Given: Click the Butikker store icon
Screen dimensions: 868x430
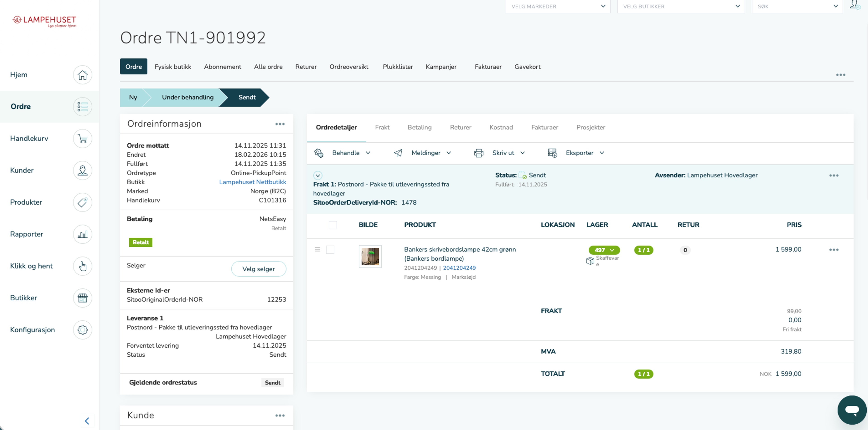Looking at the screenshot, I should [x=83, y=298].
